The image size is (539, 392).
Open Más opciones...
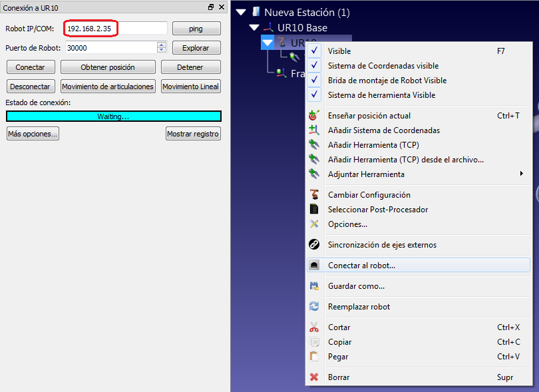(33, 133)
